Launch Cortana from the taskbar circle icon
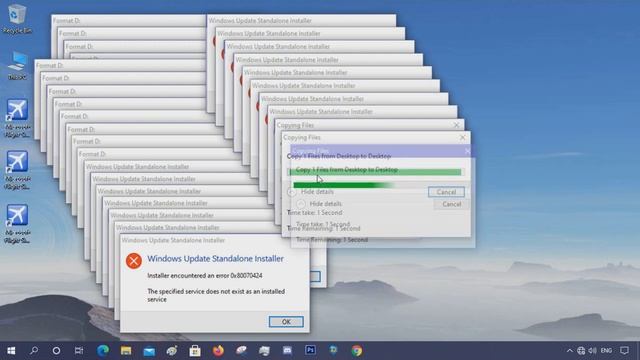Image resolution: width=640 pixels, height=360 pixels. [56, 351]
